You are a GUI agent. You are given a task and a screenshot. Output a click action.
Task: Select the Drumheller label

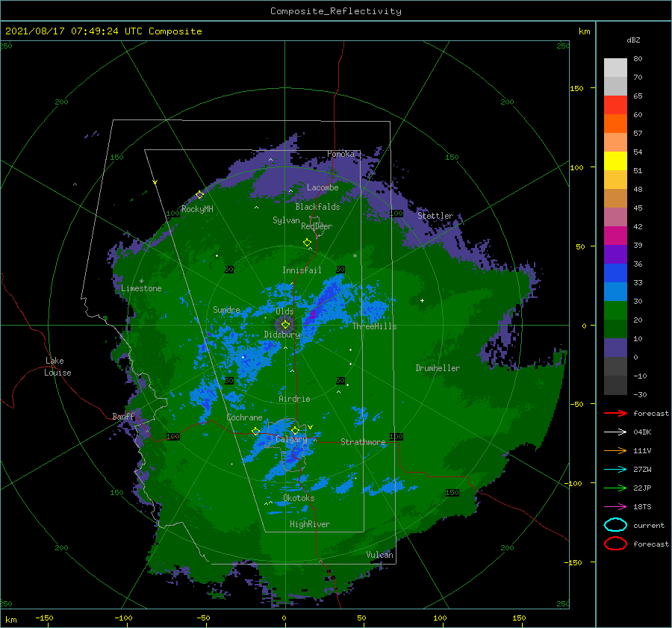(x=438, y=368)
